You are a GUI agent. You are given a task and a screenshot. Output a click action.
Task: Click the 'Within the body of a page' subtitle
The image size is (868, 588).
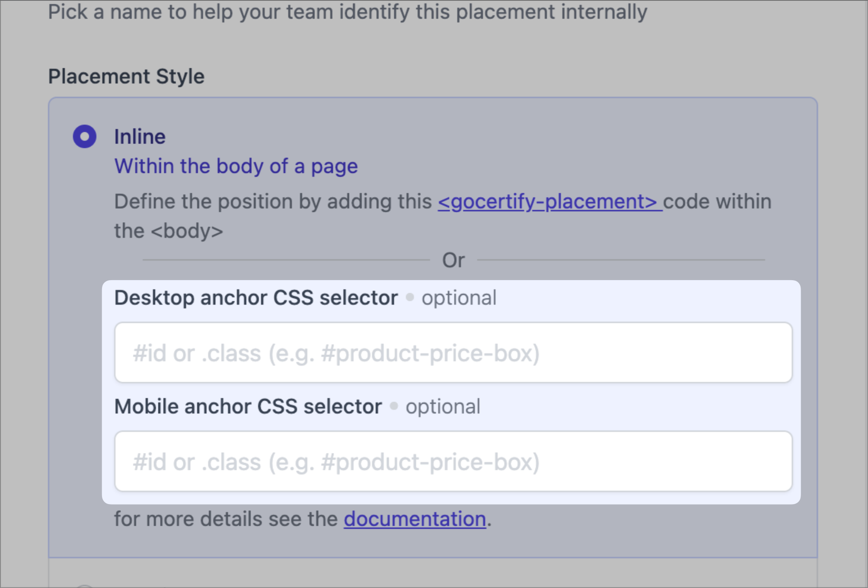tap(236, 166)
